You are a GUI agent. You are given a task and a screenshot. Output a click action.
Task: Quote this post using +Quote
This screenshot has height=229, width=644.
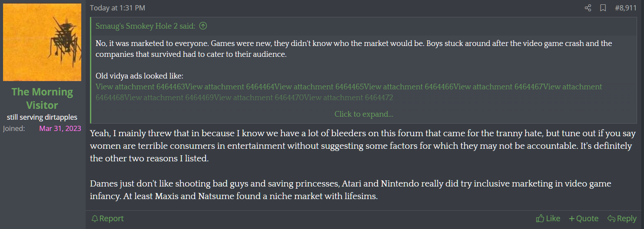click(x=584, y=219)
